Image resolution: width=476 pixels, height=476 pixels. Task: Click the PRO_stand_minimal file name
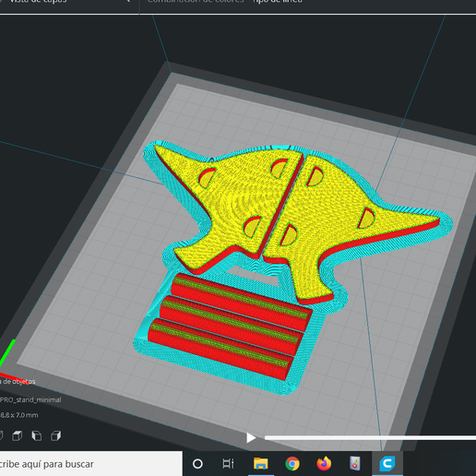pos(30,399)
